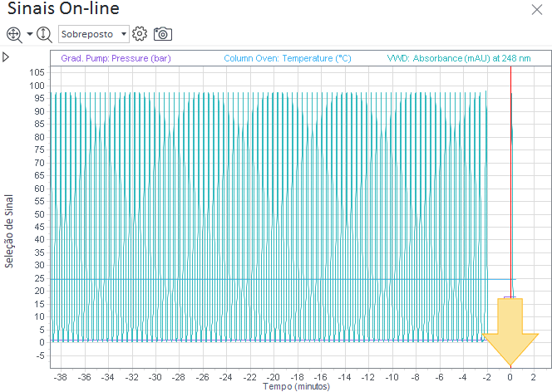Close the Sinais On-line panel
Screen dimensions: 552x392
coord(537,9)
